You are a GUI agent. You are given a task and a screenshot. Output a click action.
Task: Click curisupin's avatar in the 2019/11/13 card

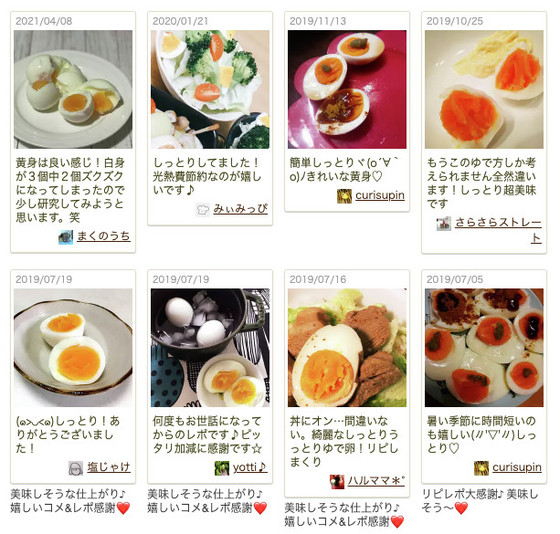coord(344,196)
